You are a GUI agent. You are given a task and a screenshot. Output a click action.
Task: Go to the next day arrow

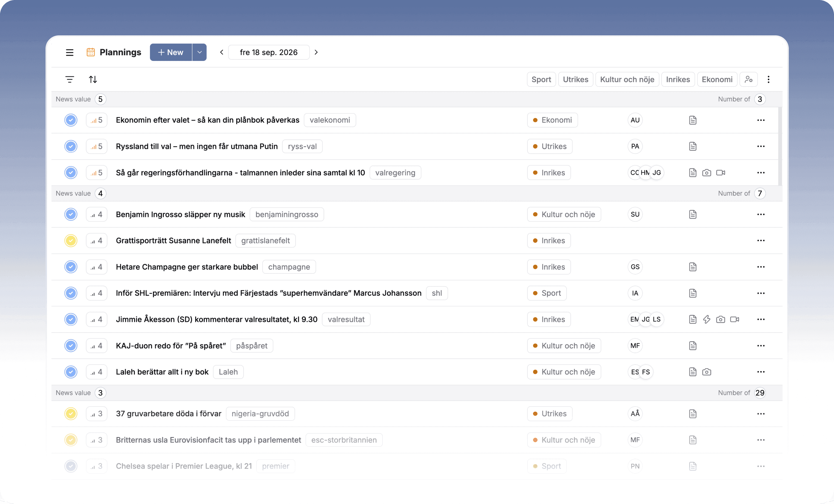(316, 52)
